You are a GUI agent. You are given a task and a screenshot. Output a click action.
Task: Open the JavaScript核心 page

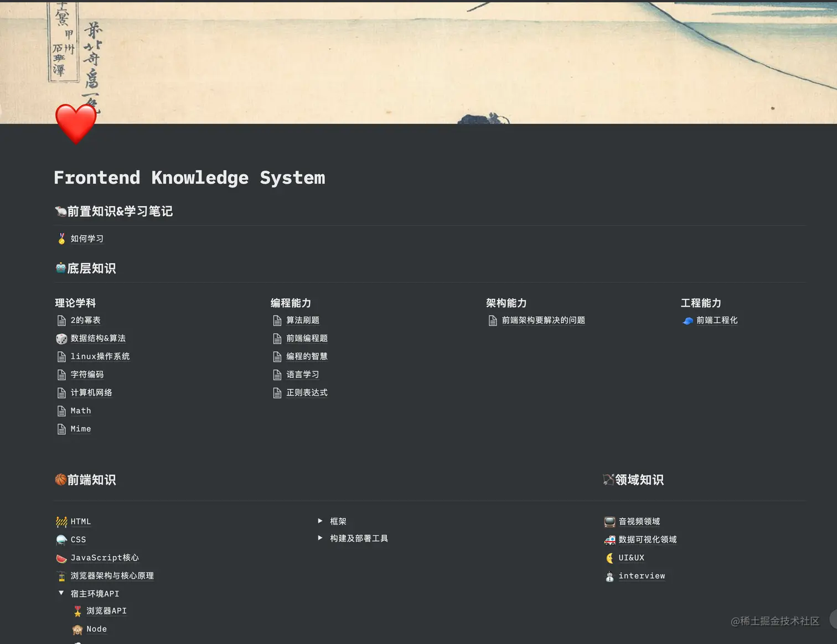click(105, 558)
